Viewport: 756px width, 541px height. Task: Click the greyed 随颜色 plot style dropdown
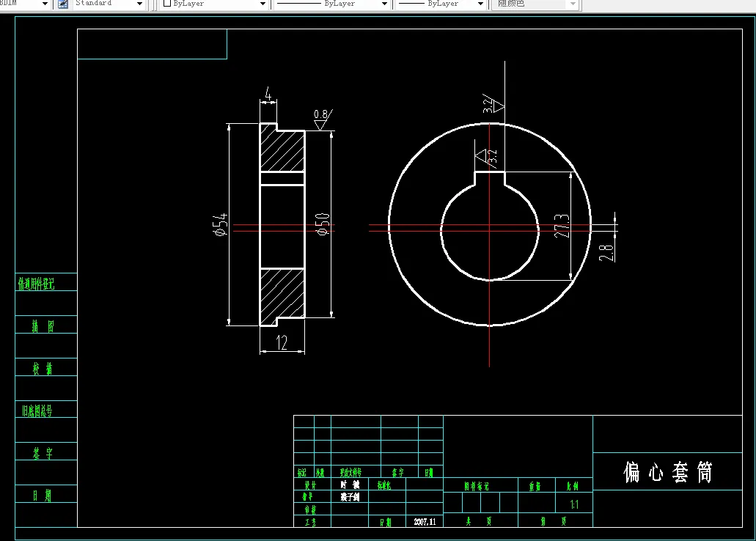click(x=535, y=4)
